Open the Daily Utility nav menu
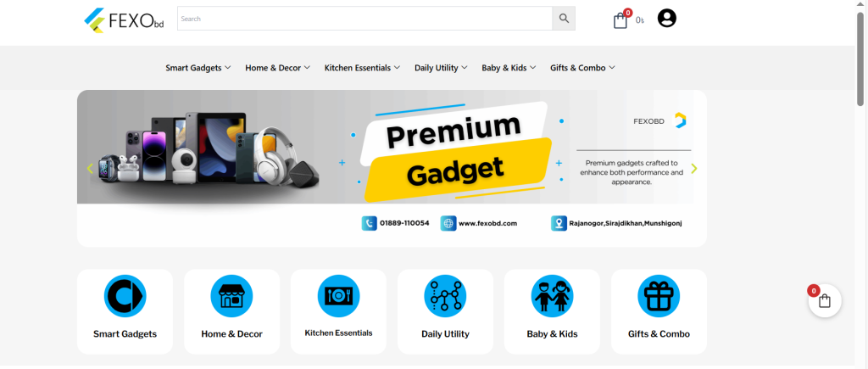Screen dimensions: 868x369 coord(441,68)
